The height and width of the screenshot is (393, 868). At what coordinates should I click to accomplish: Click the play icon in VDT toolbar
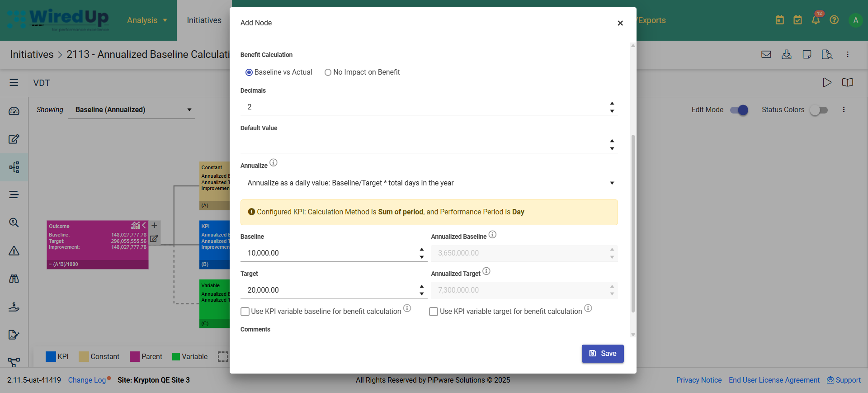point(827,83)
